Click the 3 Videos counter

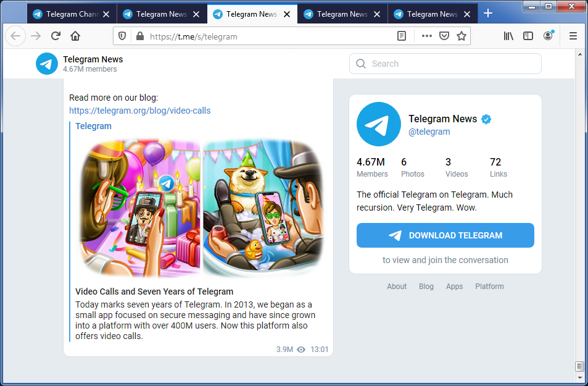[457, 167]
